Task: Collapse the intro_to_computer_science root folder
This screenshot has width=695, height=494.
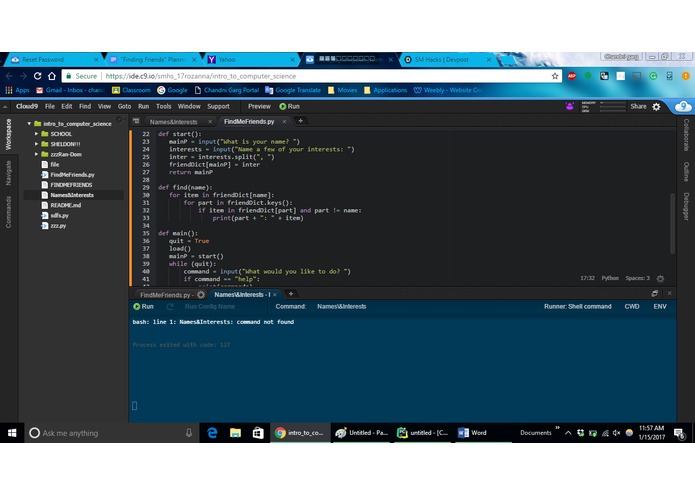Action: tap(29, 124)
